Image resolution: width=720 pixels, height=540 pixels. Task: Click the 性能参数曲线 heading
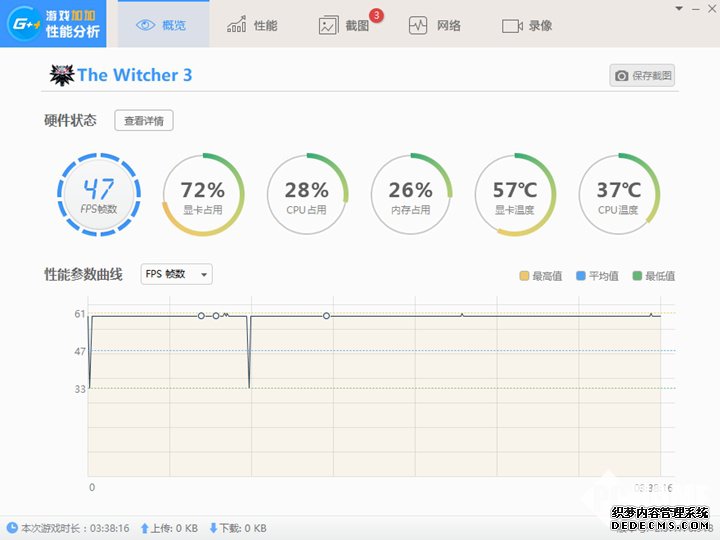(x=83, y=274)
